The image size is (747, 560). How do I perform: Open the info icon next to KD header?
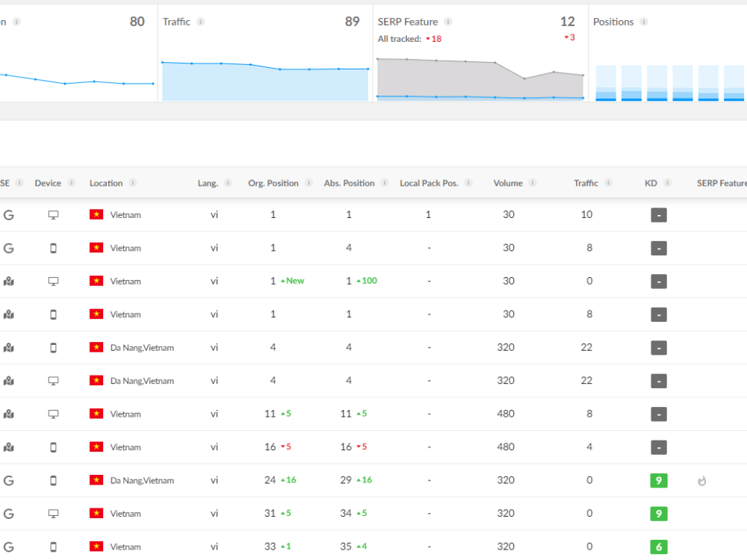coord(667,183)
